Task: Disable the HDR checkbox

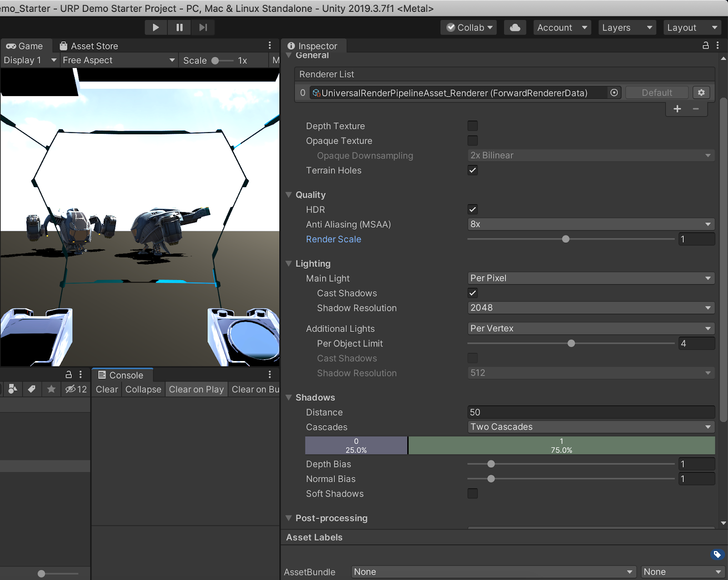Action: coord(472,209)
